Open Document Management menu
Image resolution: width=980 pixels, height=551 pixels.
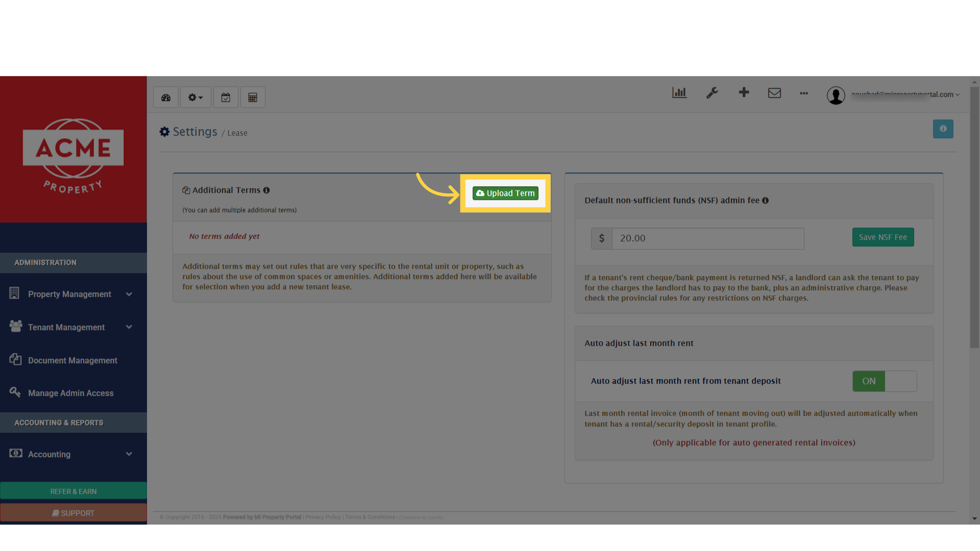tap(72, 361)
